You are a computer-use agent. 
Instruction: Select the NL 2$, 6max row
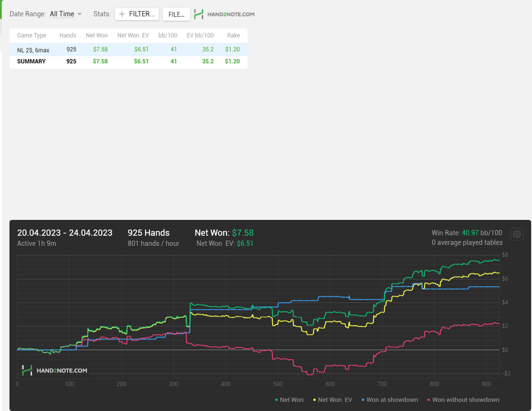pos(128,49)
